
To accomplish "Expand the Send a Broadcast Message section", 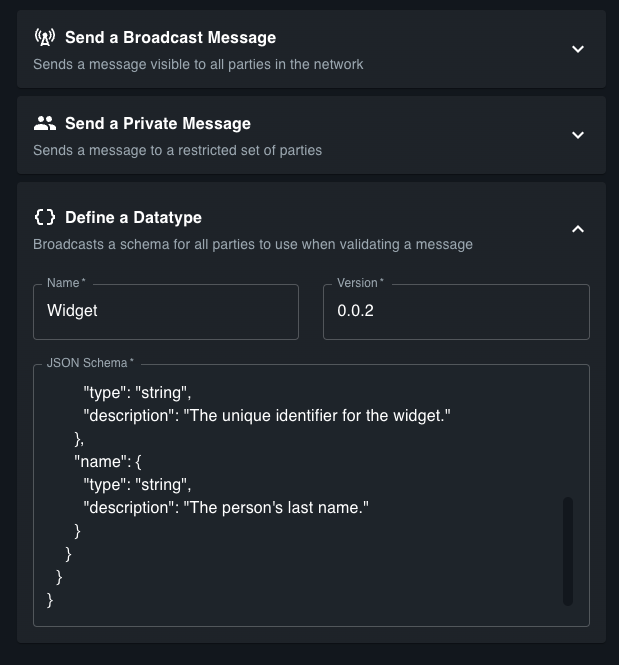I will 577,49.
